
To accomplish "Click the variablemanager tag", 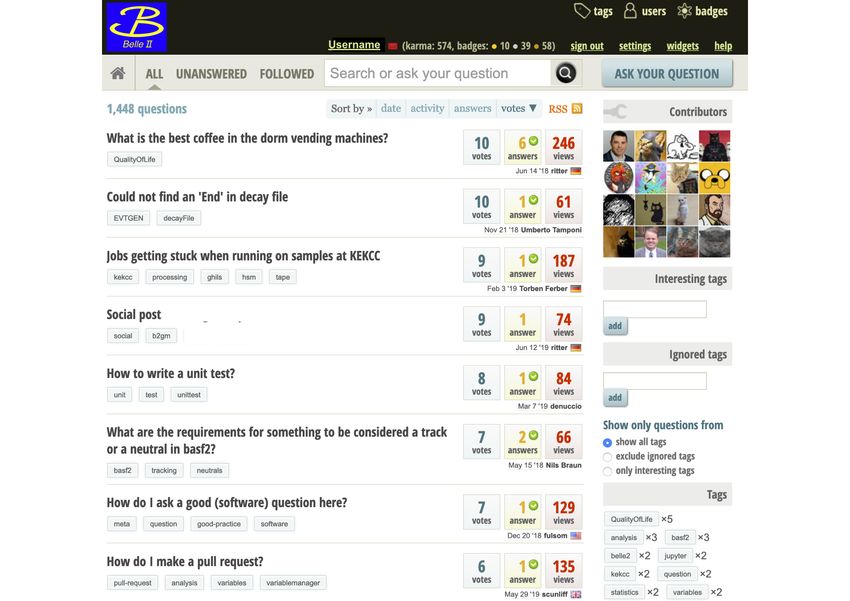I will (x=293, y=583).
